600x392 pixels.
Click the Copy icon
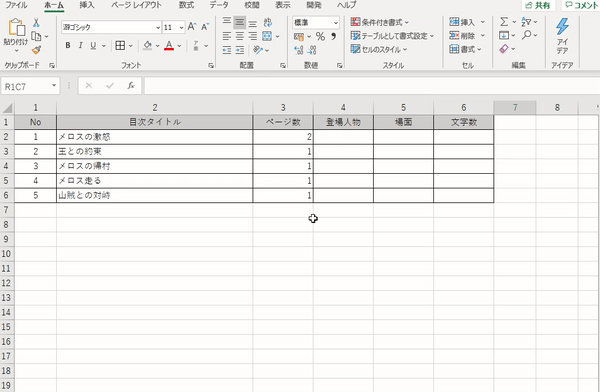coord(36,36)
